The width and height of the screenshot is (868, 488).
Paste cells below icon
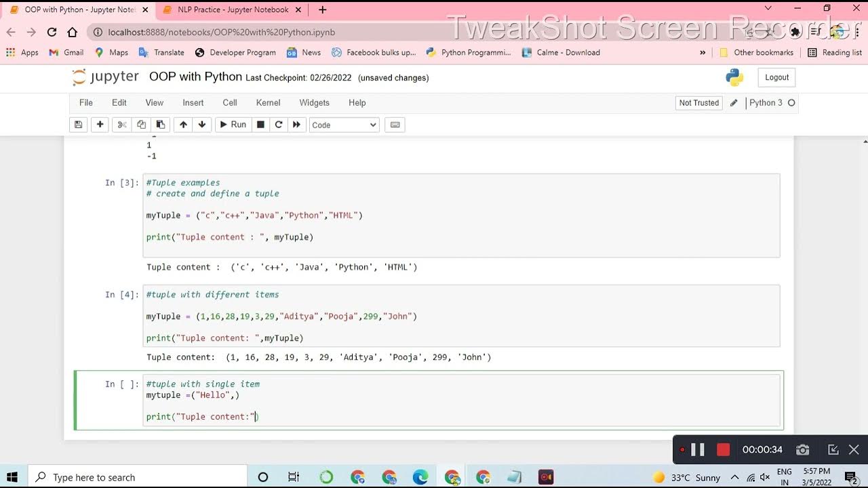pos(160,125)
